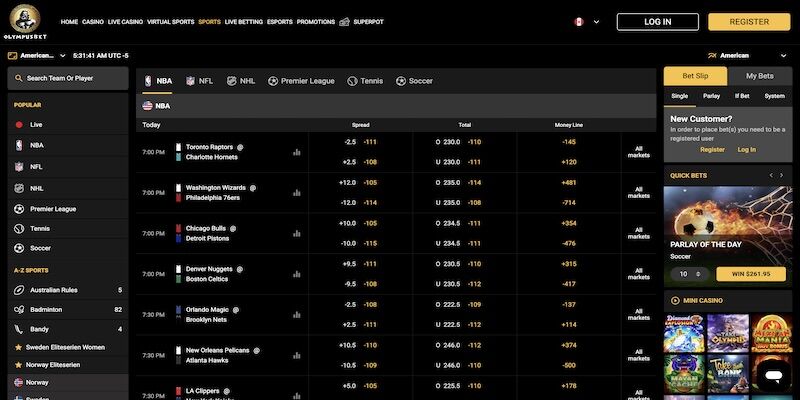Click NBA logo icon in sidebar
Viewport: 800px width, 400px height.
coord(19,145)
